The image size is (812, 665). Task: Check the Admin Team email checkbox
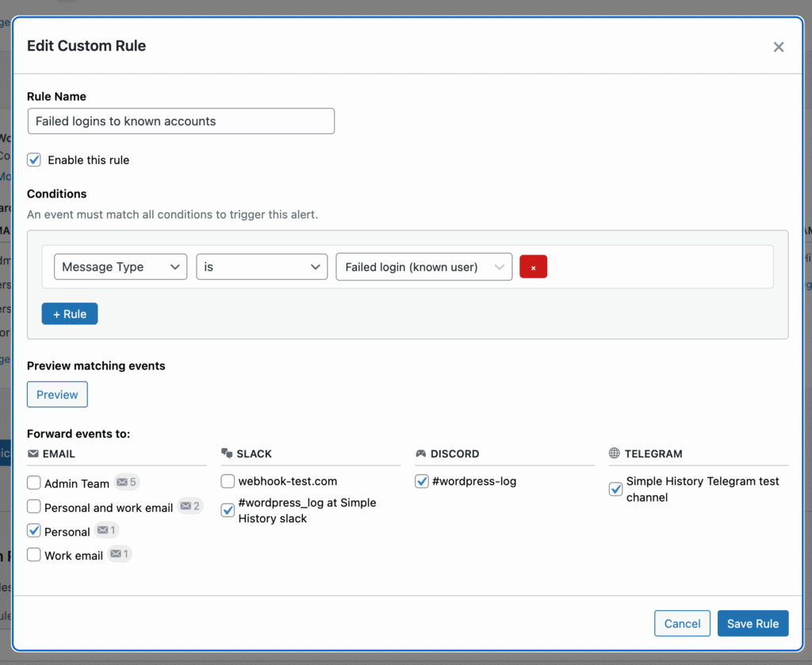[34, 483]
